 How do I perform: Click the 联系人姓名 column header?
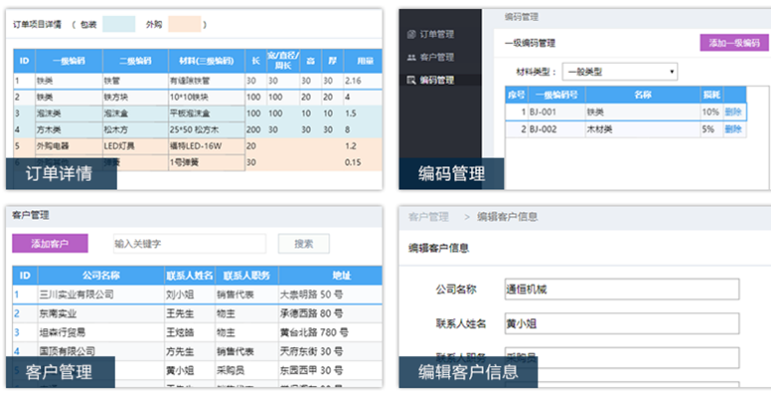pos(189,275)
